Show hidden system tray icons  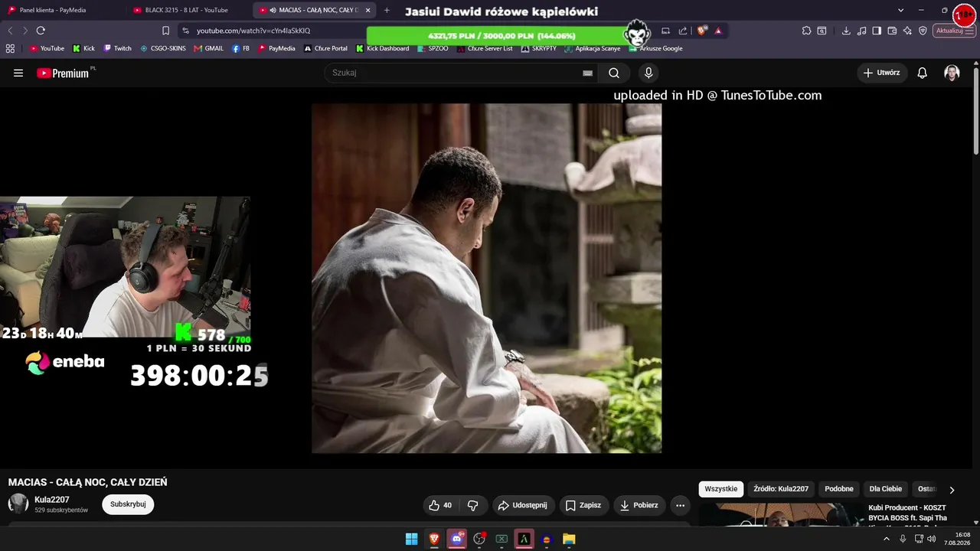887,539
